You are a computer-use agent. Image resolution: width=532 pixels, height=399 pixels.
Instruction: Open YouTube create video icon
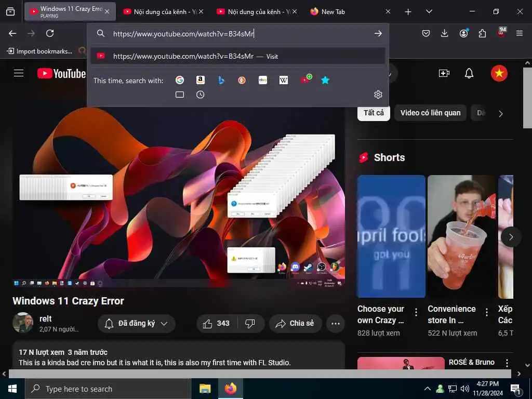[444, 73]
